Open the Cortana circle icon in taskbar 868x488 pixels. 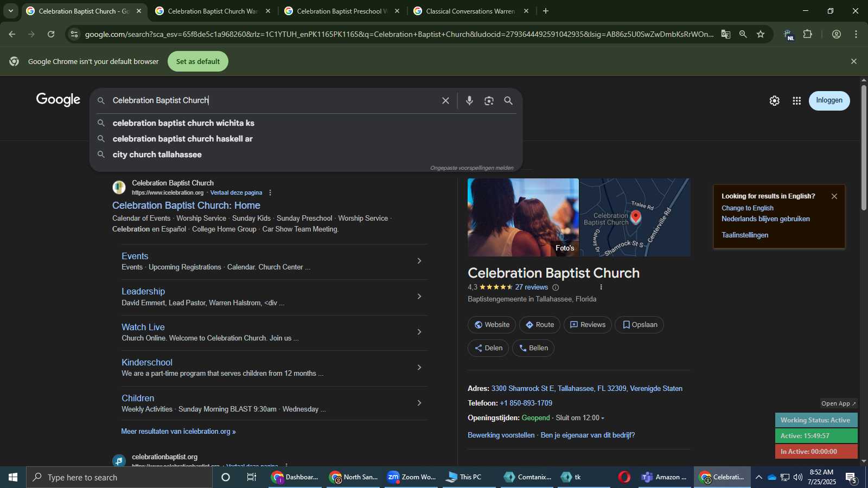226,477
